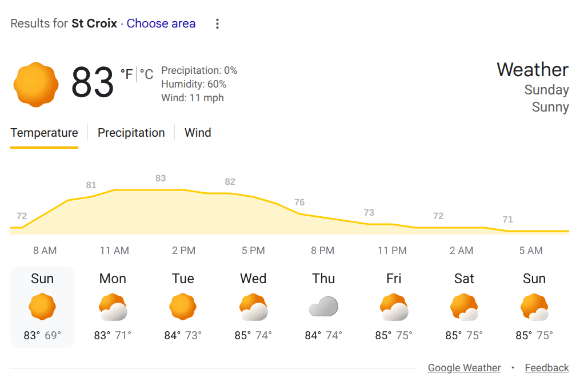The height and width of the screenshot is (389, 588).
Task: Open the three-dot more options menu
Action: point(217,24)
